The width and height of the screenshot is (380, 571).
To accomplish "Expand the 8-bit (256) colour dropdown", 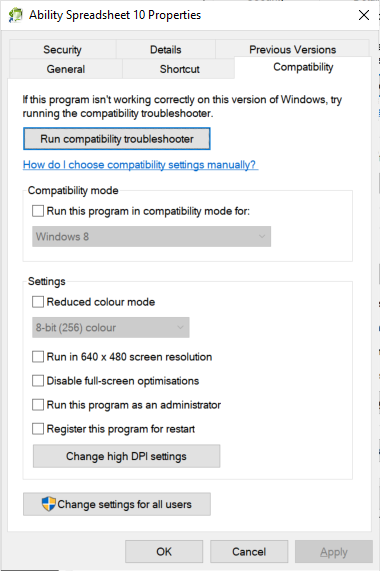I will (x=111, y=327).
